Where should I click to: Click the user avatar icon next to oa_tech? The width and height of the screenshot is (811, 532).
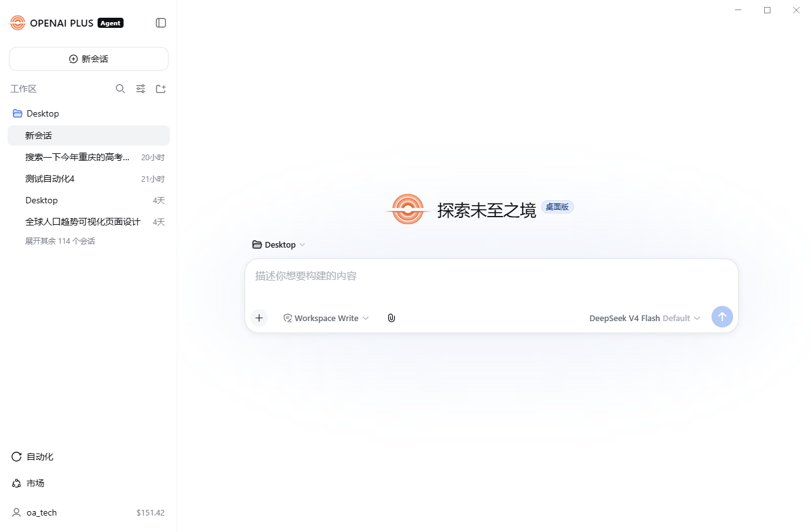(17, 512)
